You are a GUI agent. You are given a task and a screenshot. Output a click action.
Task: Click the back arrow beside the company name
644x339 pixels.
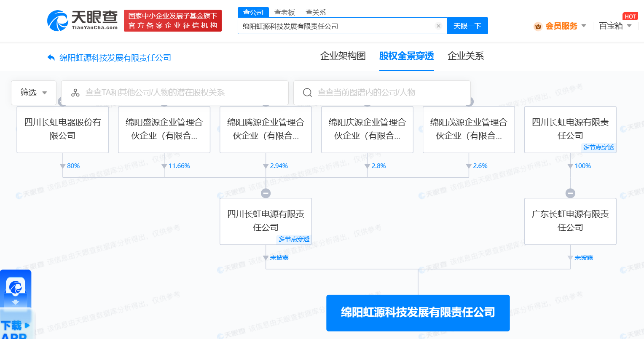[x=51, y=57]
